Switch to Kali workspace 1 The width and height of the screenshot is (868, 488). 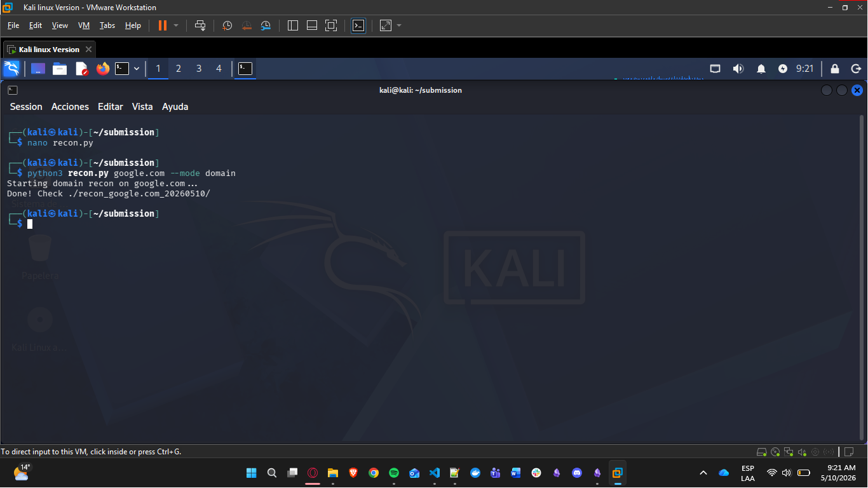click(158, 69)
